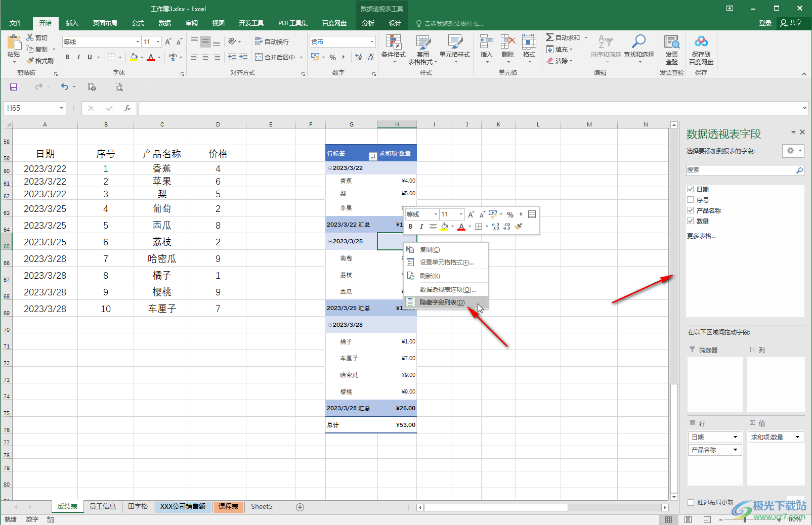
Task: Open the number format 货币 dropdown
Action: pos(372,42)
